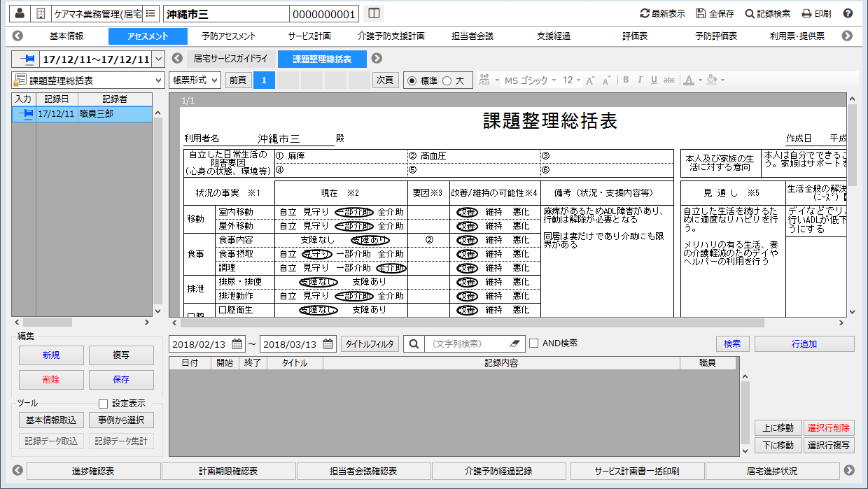Enable the AND検索 checkbox
This screenshot has height=489, width=868.
[534, 343]
